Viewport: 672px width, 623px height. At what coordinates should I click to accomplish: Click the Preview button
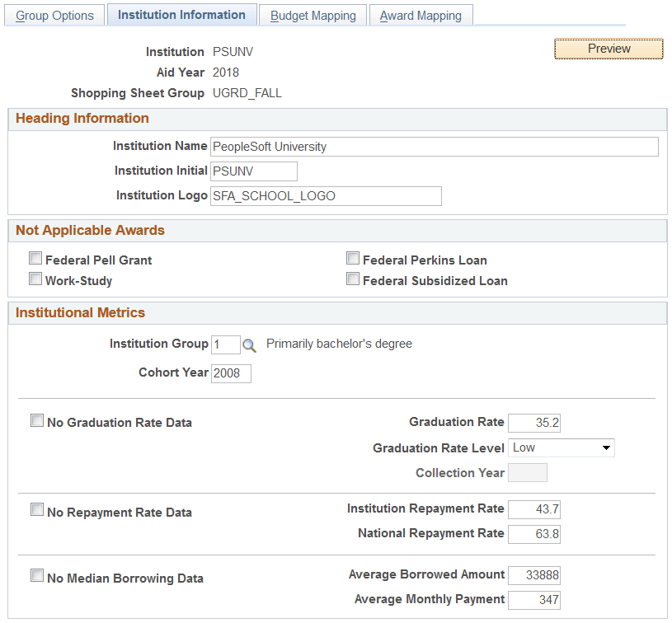[609, 49]
